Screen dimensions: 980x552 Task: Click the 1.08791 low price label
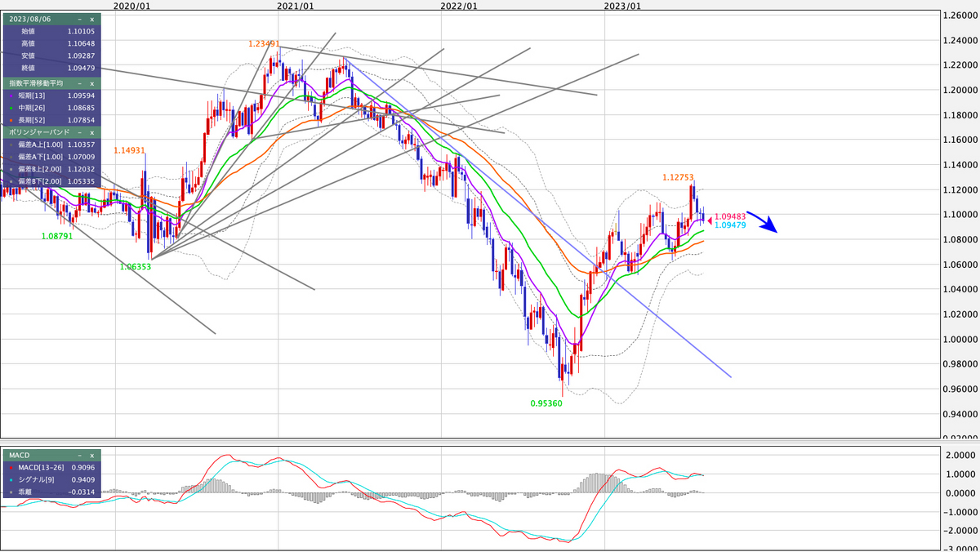click(x=57, y=236)
